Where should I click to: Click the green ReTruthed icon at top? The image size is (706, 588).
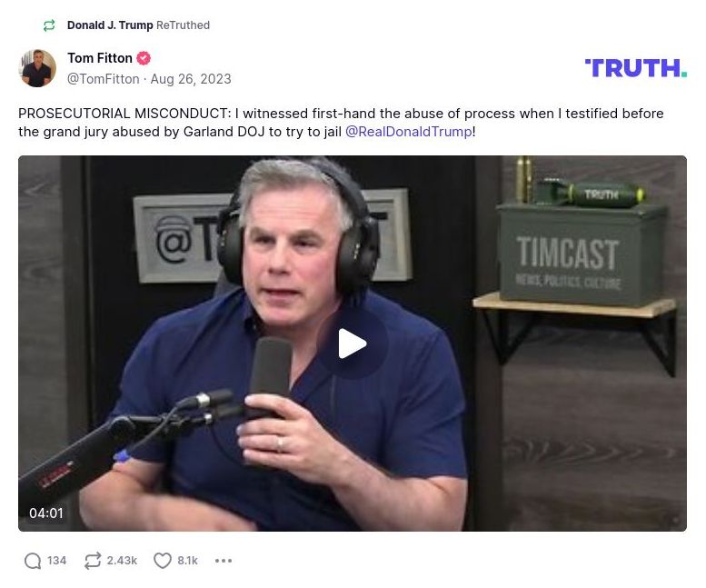coord(49,25)
